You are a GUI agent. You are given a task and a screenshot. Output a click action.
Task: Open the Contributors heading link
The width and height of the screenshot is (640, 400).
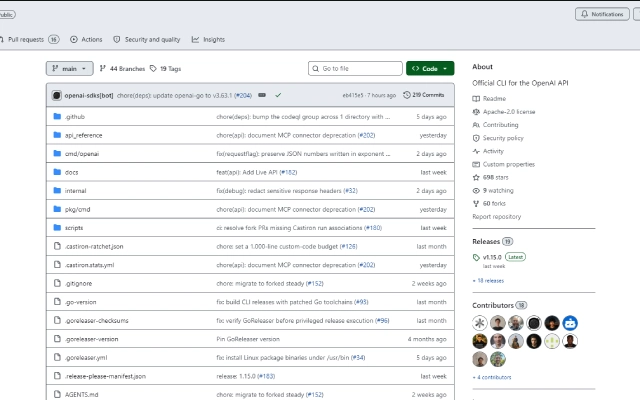[500, 305]
